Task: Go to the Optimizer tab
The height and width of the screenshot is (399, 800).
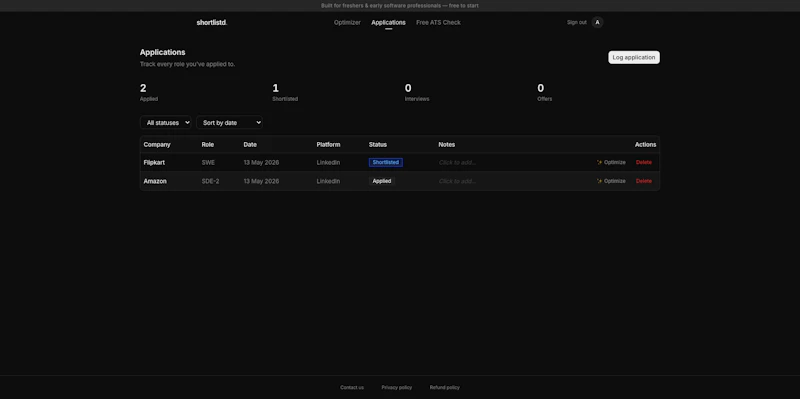Action: tap(347, 22)
